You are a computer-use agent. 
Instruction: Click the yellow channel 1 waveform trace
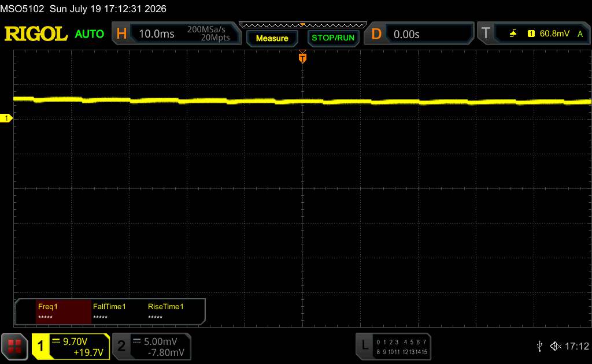(x=302, y=101)
